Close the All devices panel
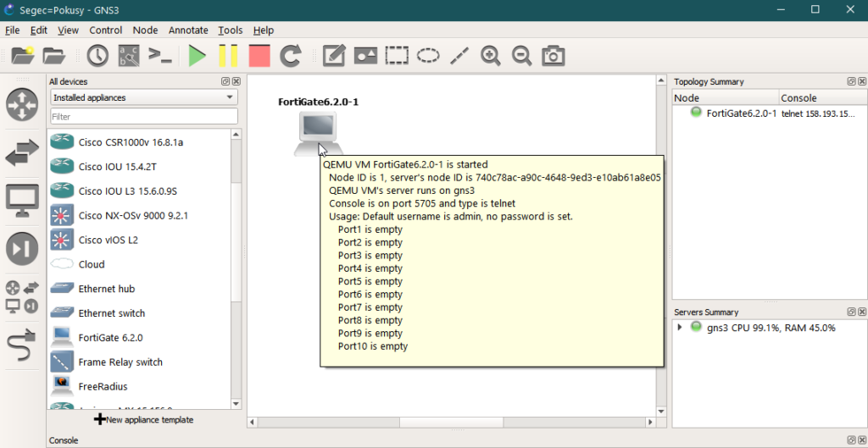 pos(236,81)
